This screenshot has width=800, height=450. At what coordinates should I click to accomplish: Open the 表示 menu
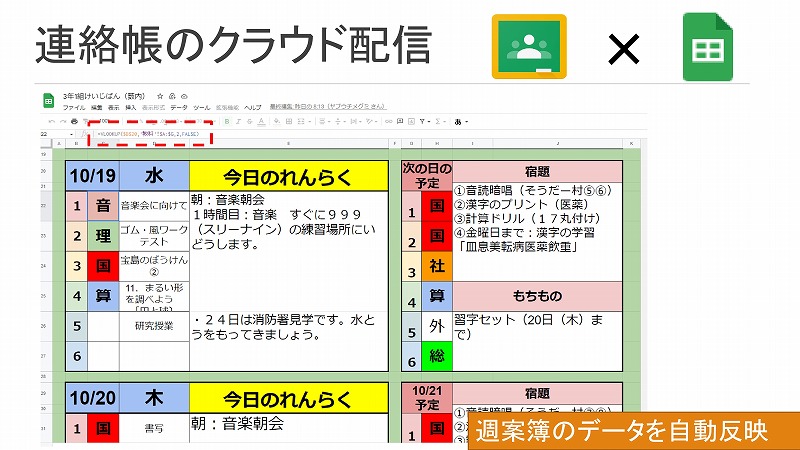[114, 107]
